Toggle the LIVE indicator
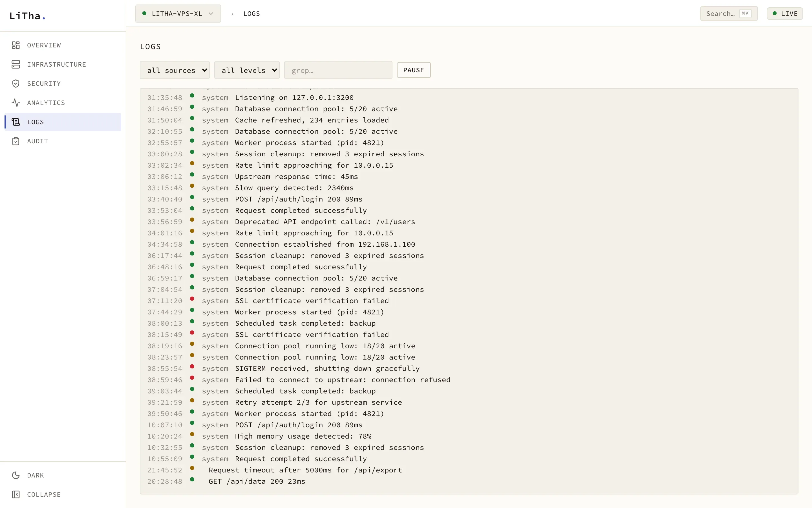 point(785,14)
